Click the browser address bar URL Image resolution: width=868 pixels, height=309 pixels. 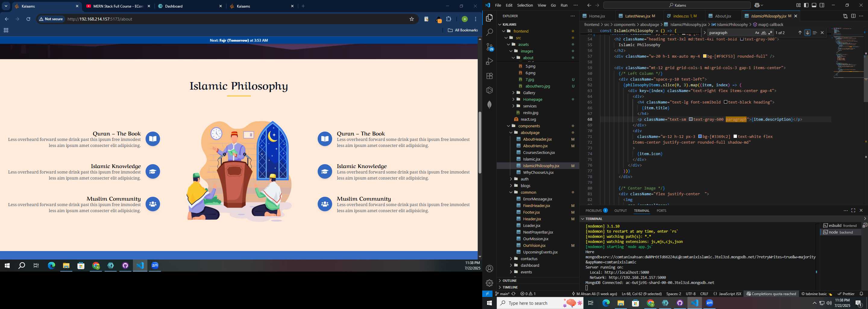click(100, 19)
